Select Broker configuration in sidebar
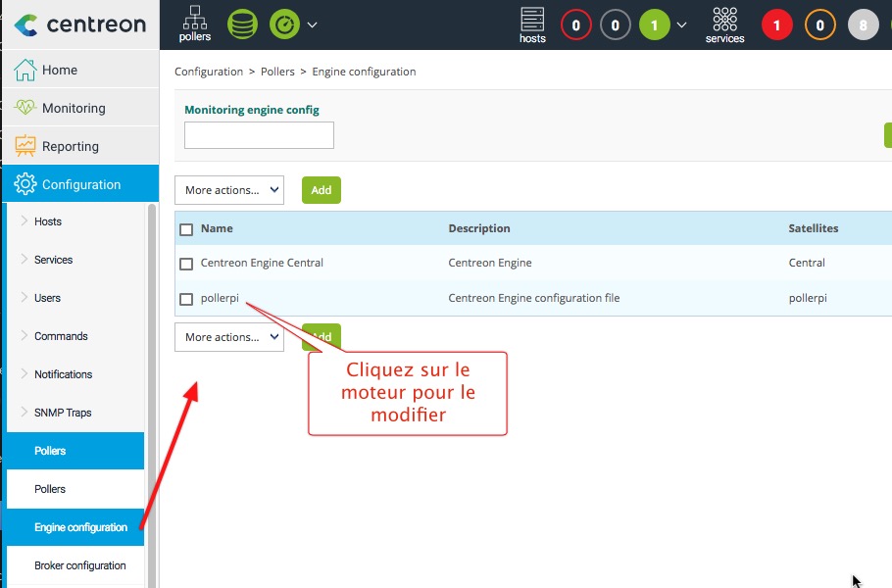Viewport: 892px width, 588px height. (x=80, y=565)
